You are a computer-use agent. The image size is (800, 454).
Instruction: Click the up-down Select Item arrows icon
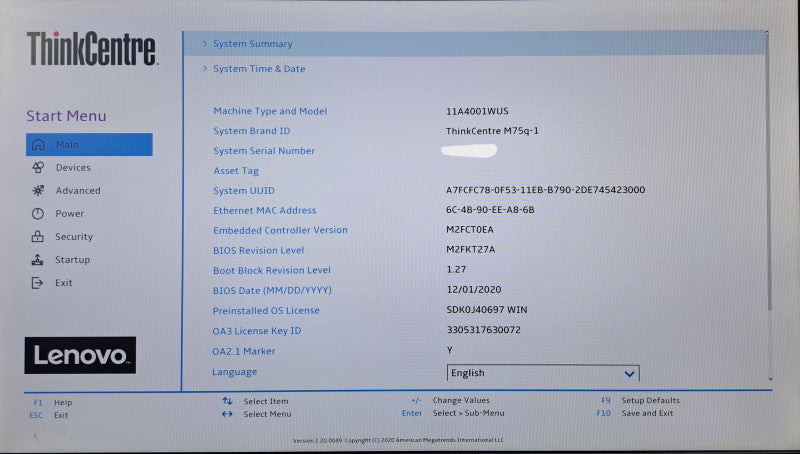pyautogui.click(x=228, y=401)
